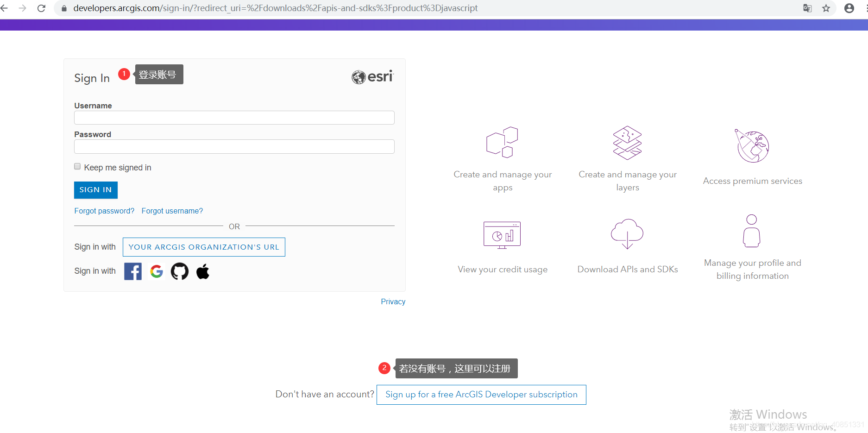
Task: Open the Privacy link
Action: tap(393, 301)
